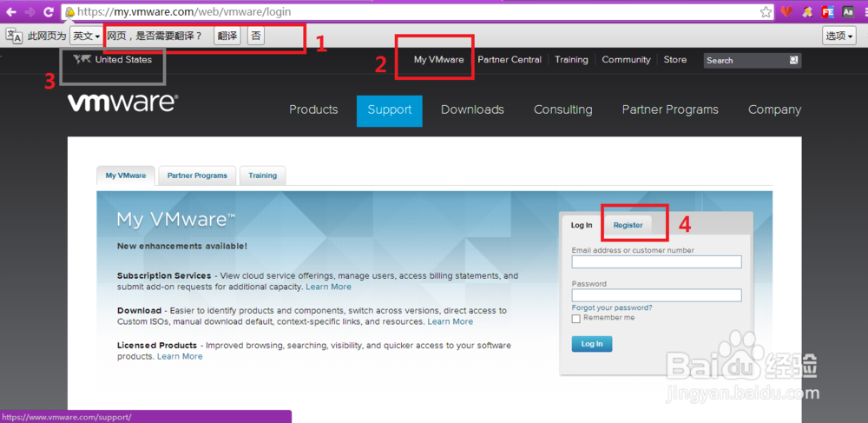Viewport: 868px width, 423px height.
Task: Switch to the Partner Programs page tab
Action: (x=197, y=175)
